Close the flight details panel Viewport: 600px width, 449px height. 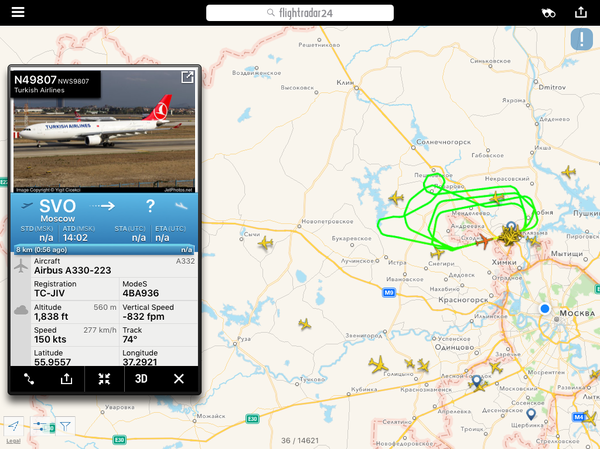[x=179, y=379]
